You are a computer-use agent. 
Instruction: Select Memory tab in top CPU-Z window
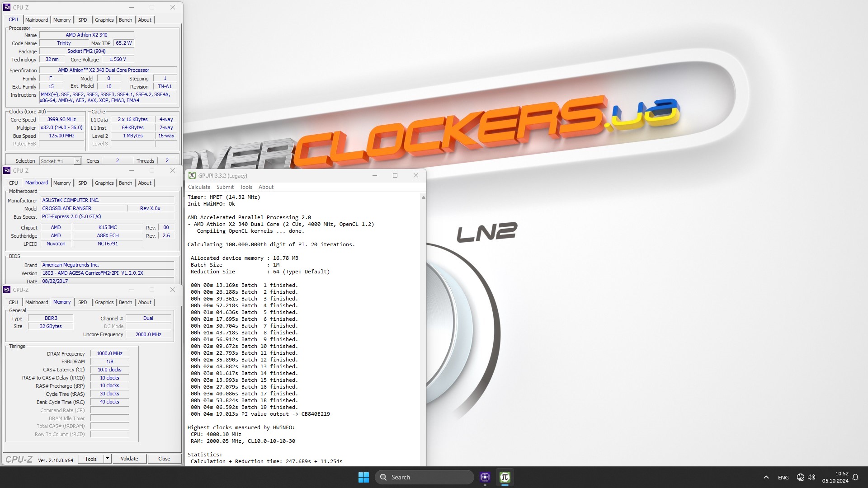click(x=62, y=20)
